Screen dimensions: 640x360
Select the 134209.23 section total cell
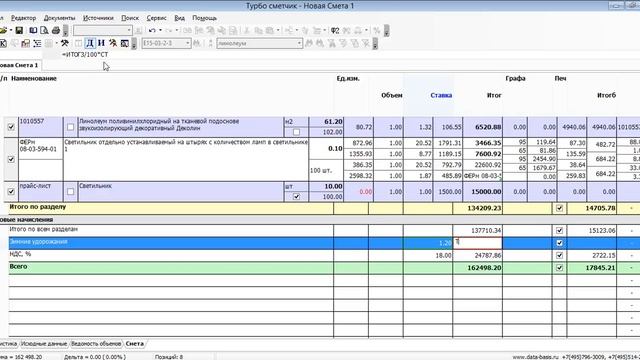(x=478, y=208)
